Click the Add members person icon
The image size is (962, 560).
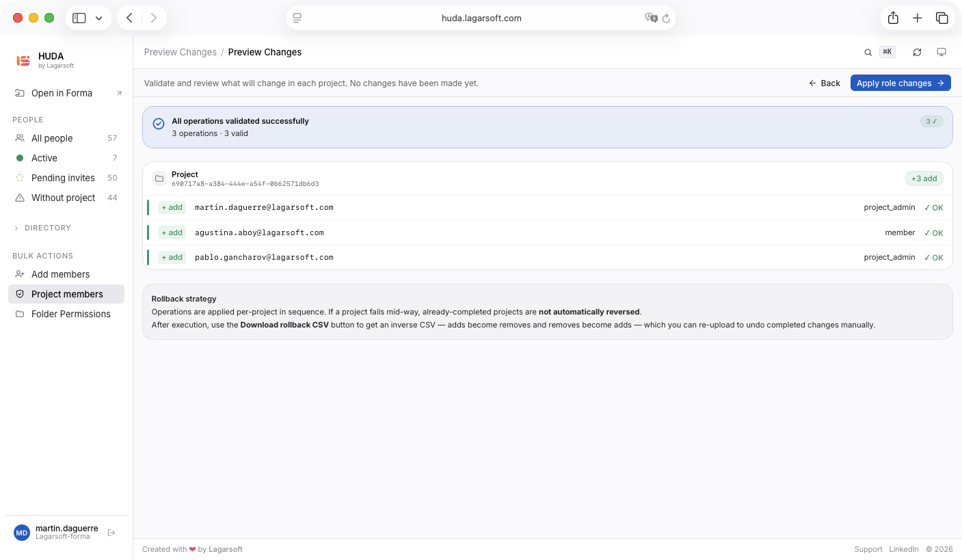(20, 274)
